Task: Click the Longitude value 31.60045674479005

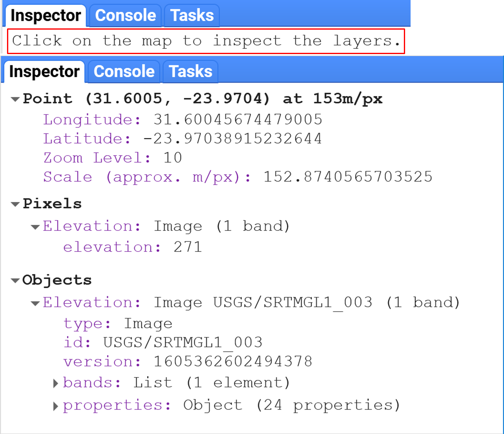Action: pos(237,119)
